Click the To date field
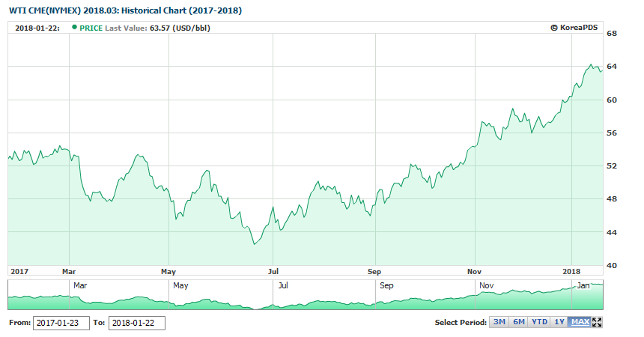Image resolution: width=644 pixels, height=337 pixels. click(x=136, y=323)
